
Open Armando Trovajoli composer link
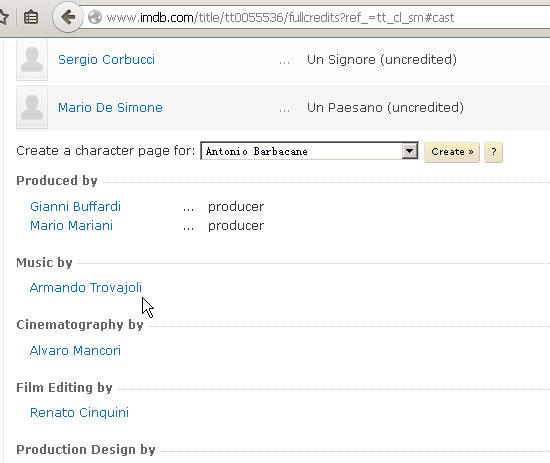86,288
